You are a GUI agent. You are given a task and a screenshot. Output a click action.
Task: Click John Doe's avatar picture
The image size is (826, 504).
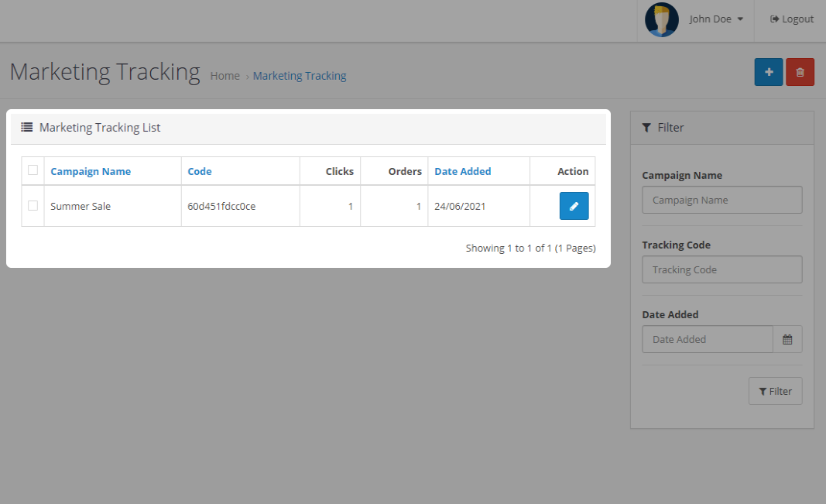coord(661,19)
